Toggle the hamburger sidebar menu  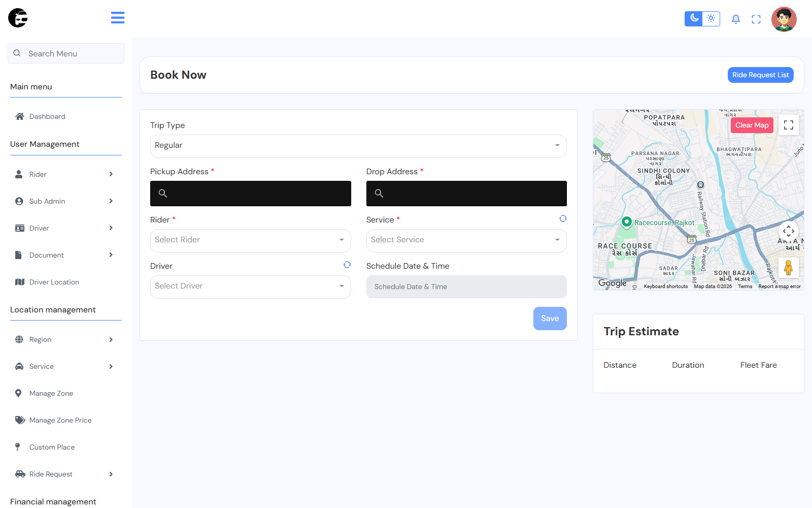(x=118, y=18)
